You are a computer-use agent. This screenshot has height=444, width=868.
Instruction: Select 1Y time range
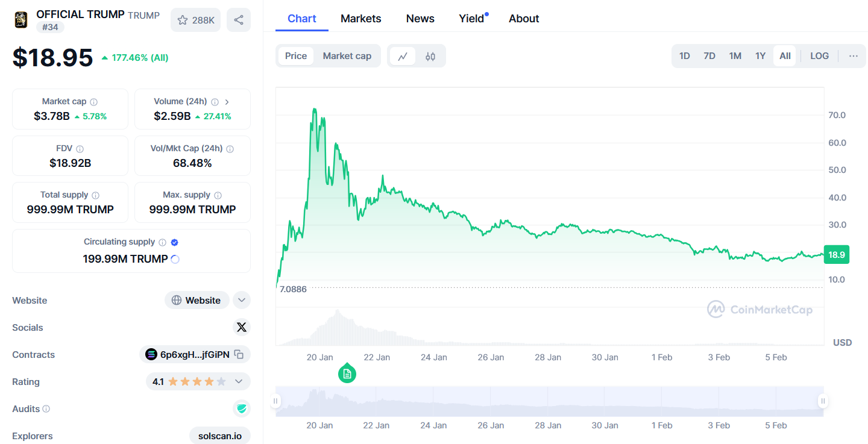click(761, 56)
